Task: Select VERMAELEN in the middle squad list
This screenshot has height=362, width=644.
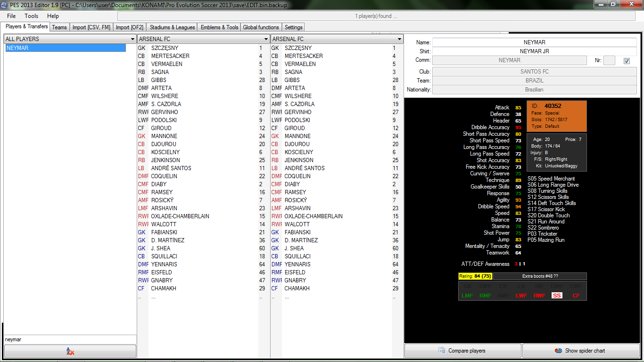Action: click(203, 64)
